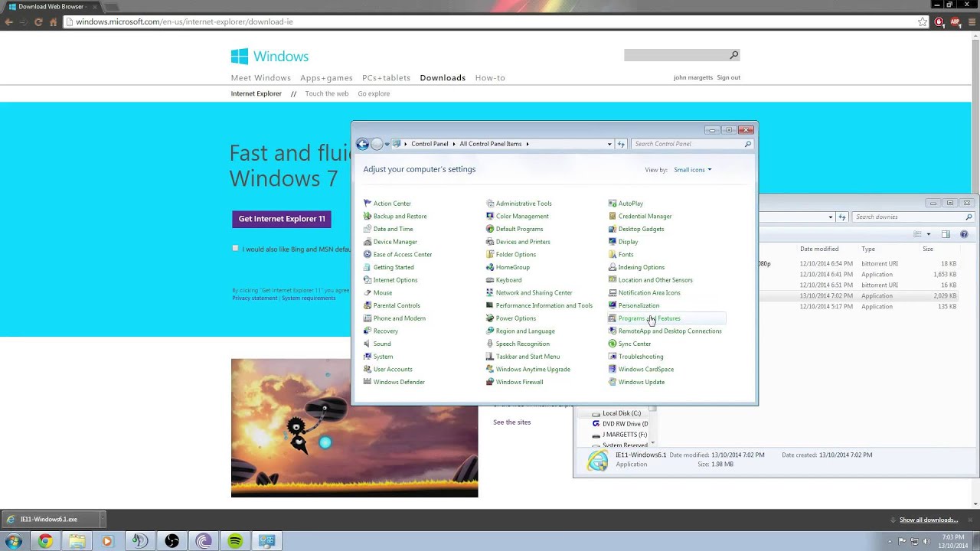
Task: Click the Ease of Access Center icon
Action: point(367,255)
